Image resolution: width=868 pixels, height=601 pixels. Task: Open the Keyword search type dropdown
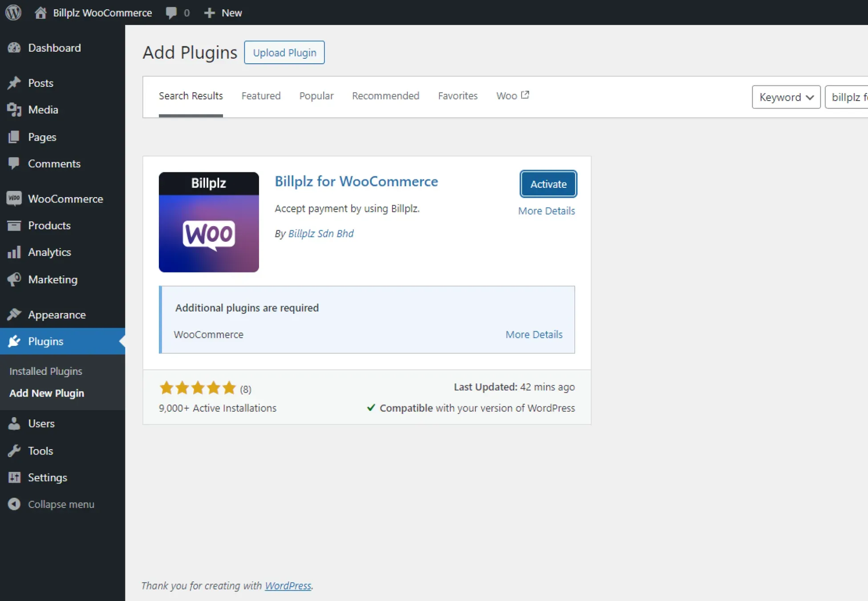[786, 97]
